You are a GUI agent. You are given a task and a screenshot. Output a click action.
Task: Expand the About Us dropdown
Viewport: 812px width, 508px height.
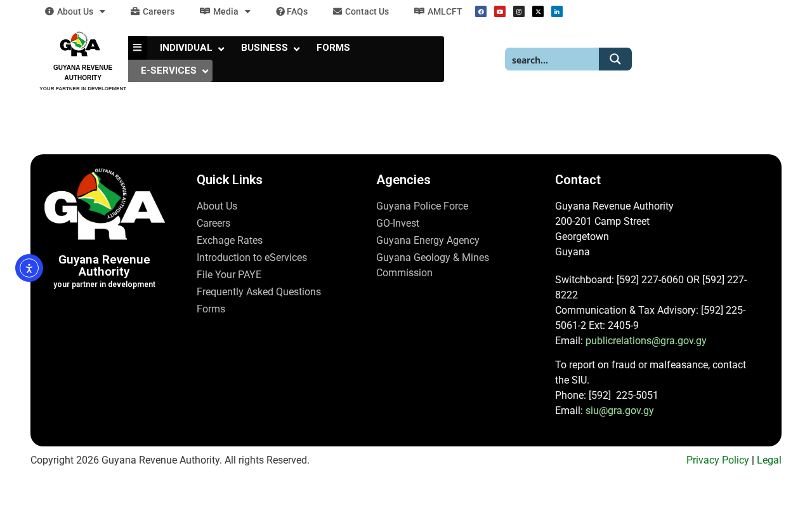75,11
